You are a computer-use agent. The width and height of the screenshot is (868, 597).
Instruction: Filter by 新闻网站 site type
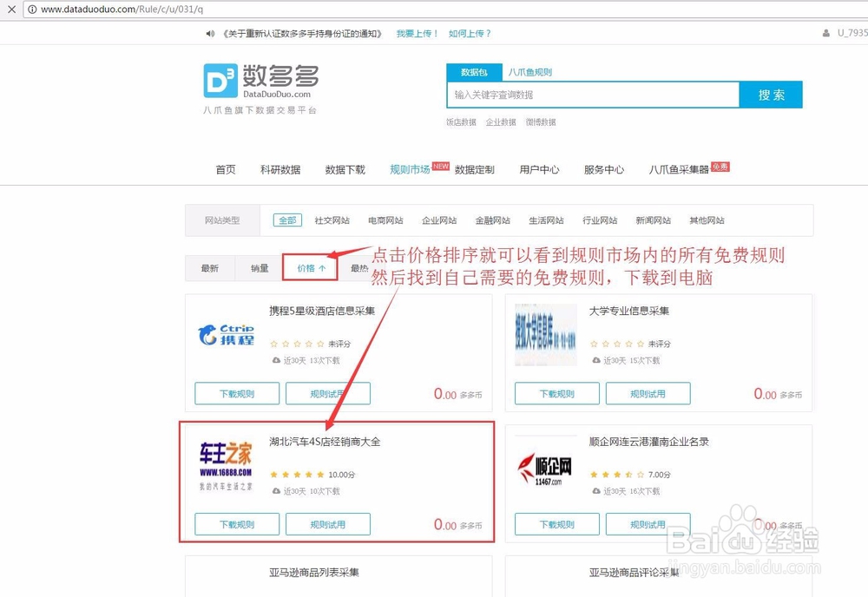tap(654, 220)
